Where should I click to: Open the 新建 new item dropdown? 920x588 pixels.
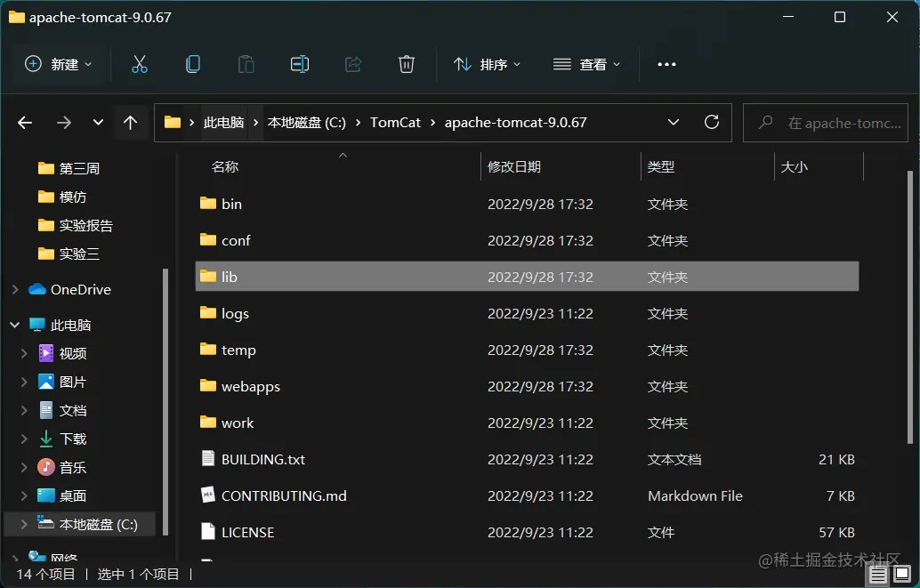[58, 64]
